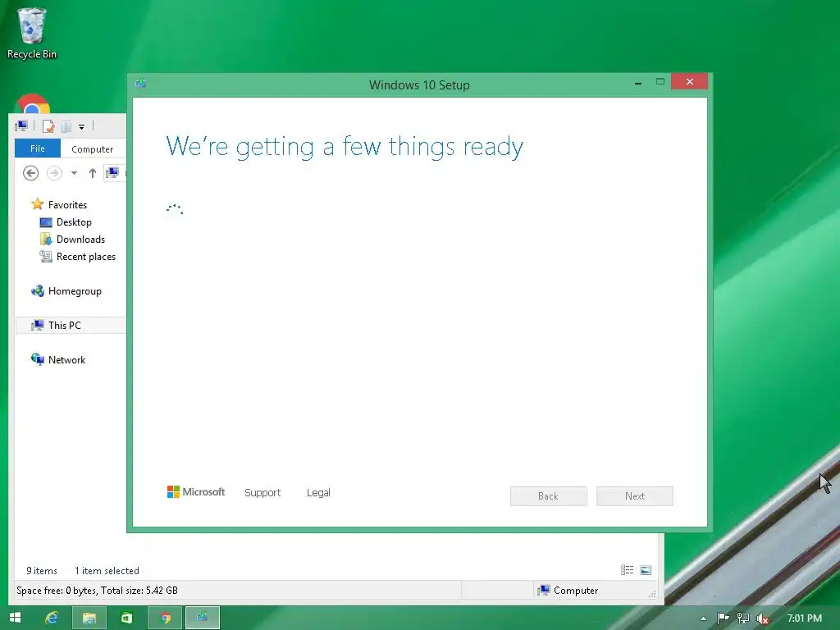Click the New folder icon in Explorer quick access toolbar

pyautogui.click(x=66, y=126)
